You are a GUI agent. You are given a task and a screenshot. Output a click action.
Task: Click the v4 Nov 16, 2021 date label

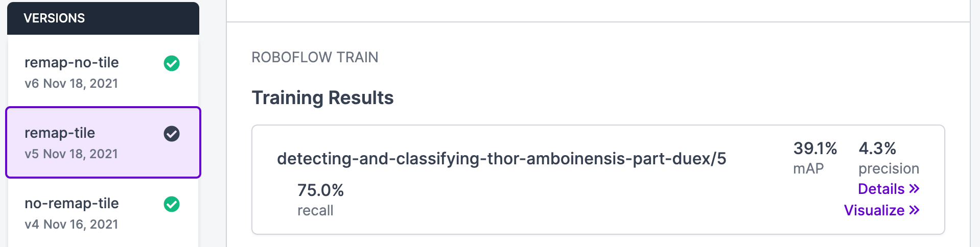click(72, 225)
